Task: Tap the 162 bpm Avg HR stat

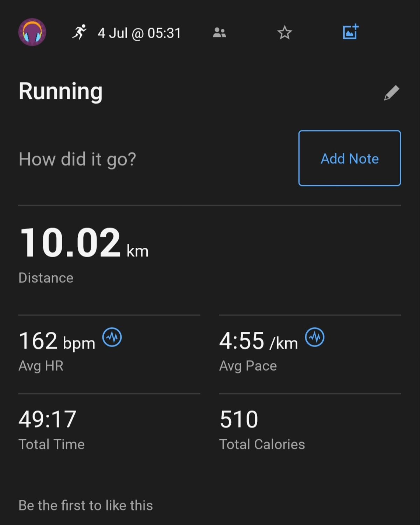Action: pyautogui.click(x=57, y=341)
